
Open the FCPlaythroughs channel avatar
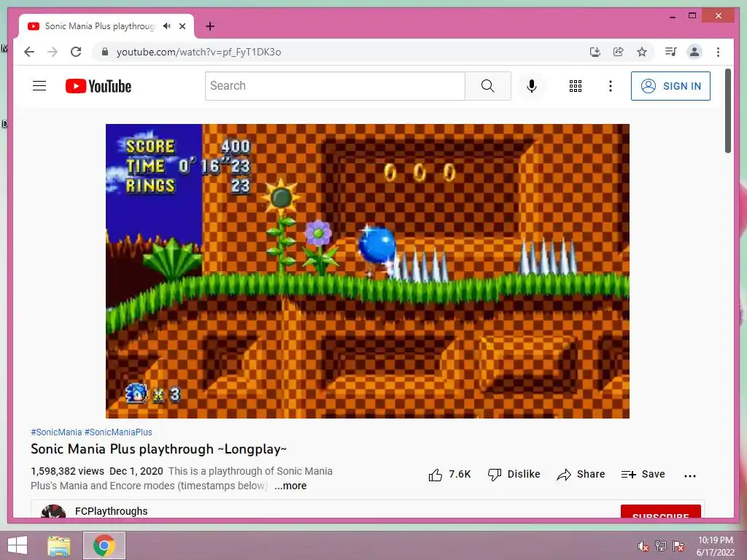point(53,512)
